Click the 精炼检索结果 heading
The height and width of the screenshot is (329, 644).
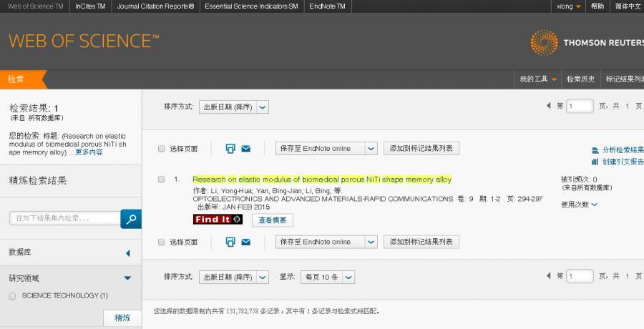(x=38, y=181)
